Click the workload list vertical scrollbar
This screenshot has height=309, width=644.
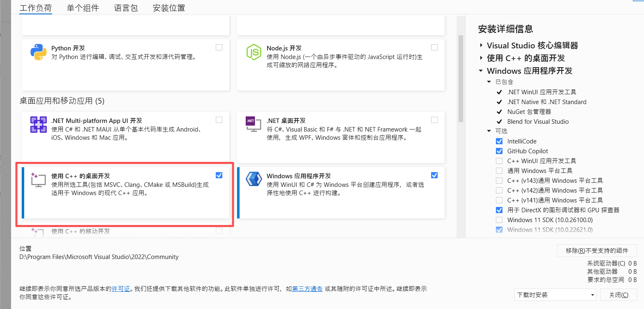[461, 79]
